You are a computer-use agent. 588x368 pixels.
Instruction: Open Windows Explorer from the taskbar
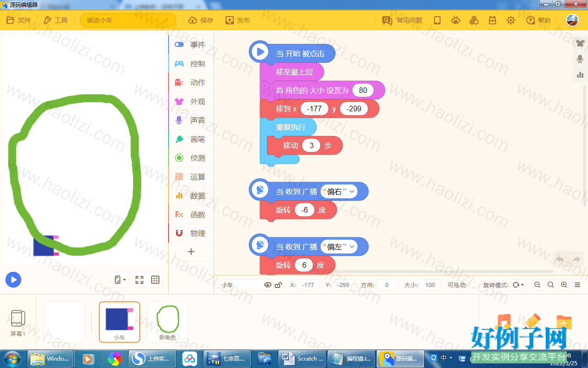coord(50,358)
